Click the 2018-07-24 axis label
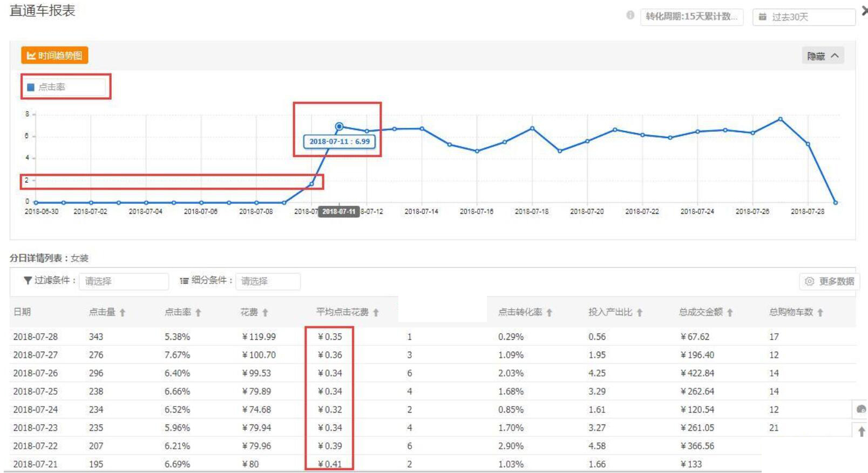The width and height of the screenshot is (868, 473). pos(697,211)
